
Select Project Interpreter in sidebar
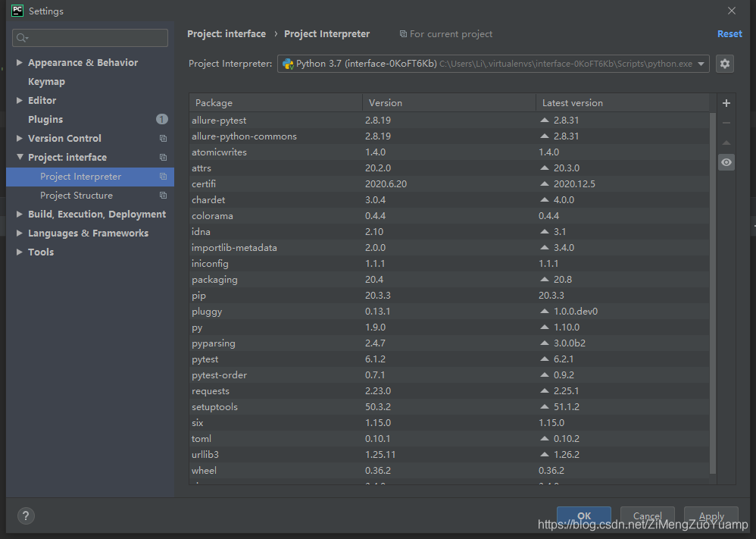pos(90,177)
